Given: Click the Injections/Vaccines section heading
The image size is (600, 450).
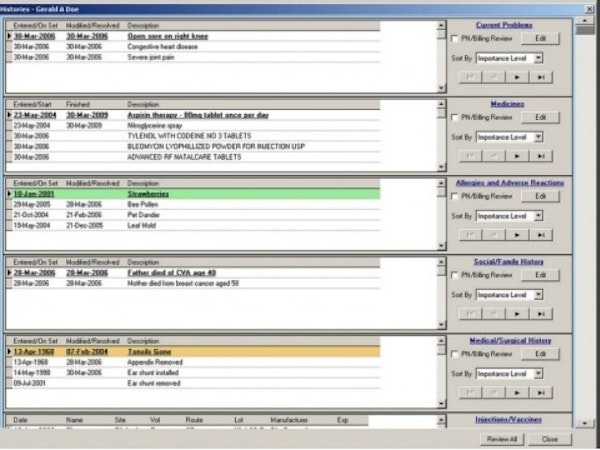Looking at the screenshot, I should pyautogui.click(x=508, y=419).
